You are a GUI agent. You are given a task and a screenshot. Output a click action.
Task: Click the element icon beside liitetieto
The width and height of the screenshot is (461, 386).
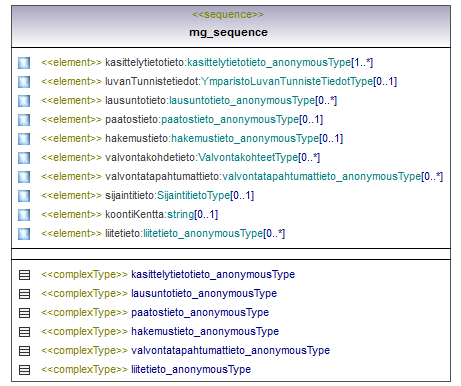point(24,234)
